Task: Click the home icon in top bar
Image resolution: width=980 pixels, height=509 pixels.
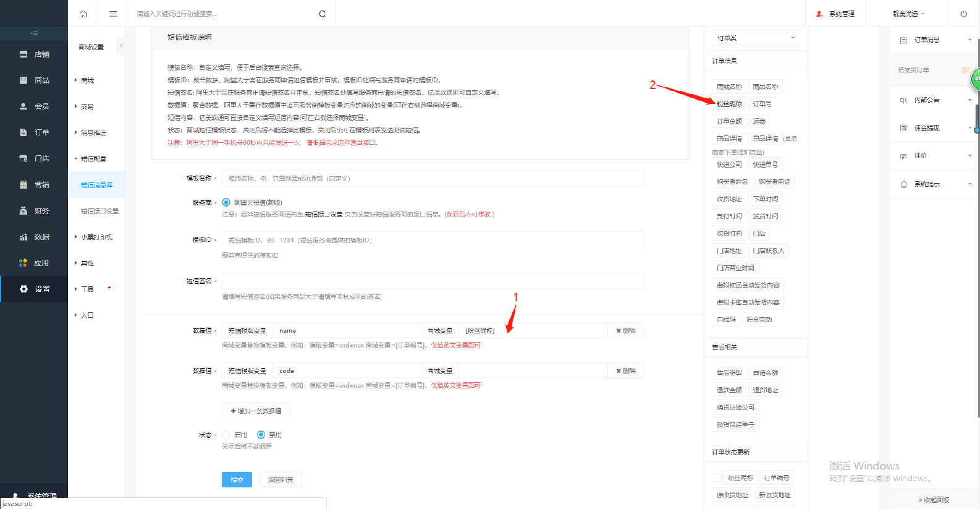Action: point(83,14)
